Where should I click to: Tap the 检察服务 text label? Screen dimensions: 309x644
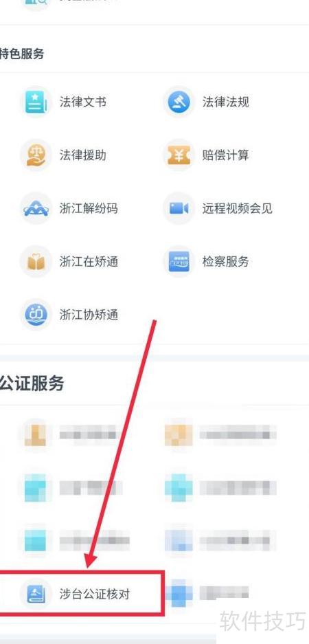point(225,262)
